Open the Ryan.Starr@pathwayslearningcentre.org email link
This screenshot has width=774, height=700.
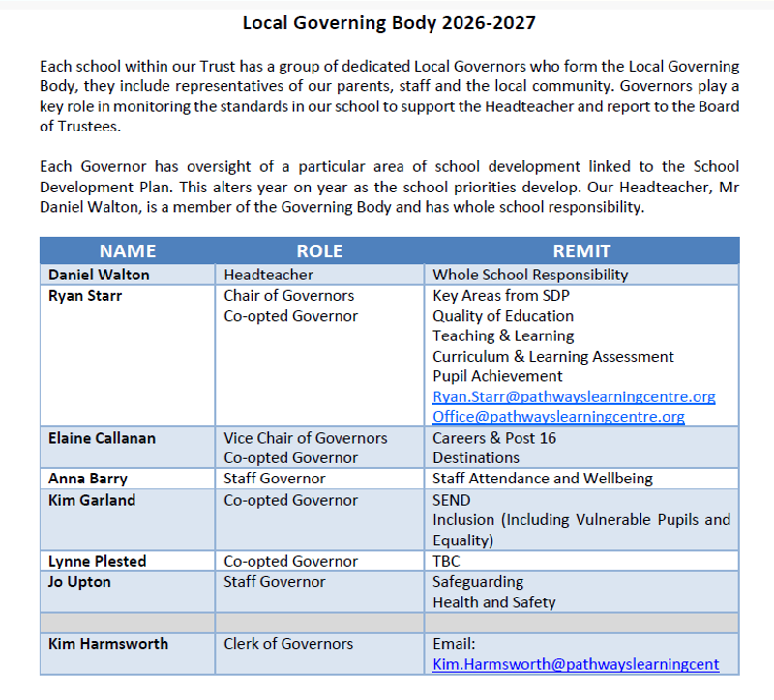(x=574, y=397)
